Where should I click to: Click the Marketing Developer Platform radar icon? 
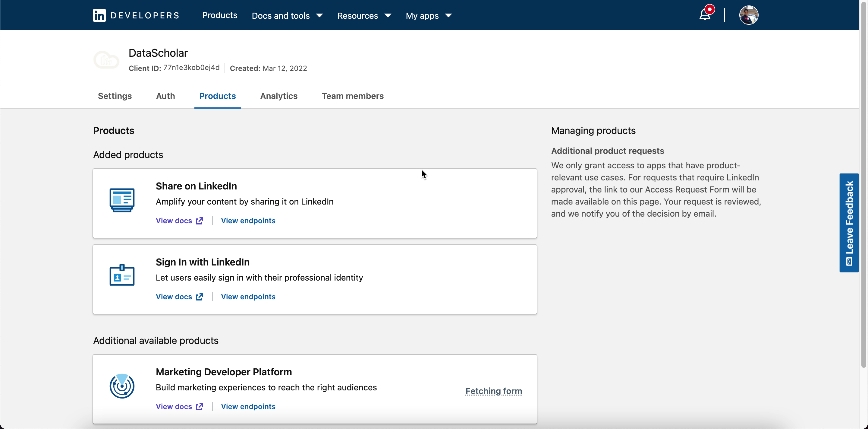tap(122, 386)
